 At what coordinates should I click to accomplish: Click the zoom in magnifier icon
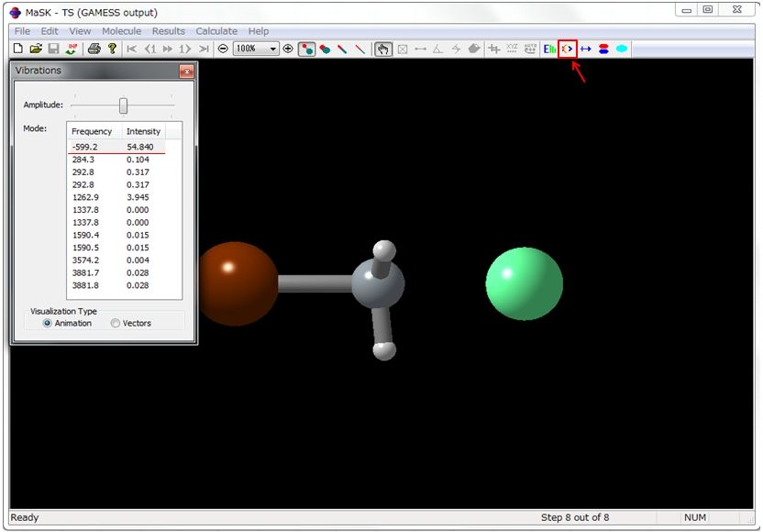287,48
